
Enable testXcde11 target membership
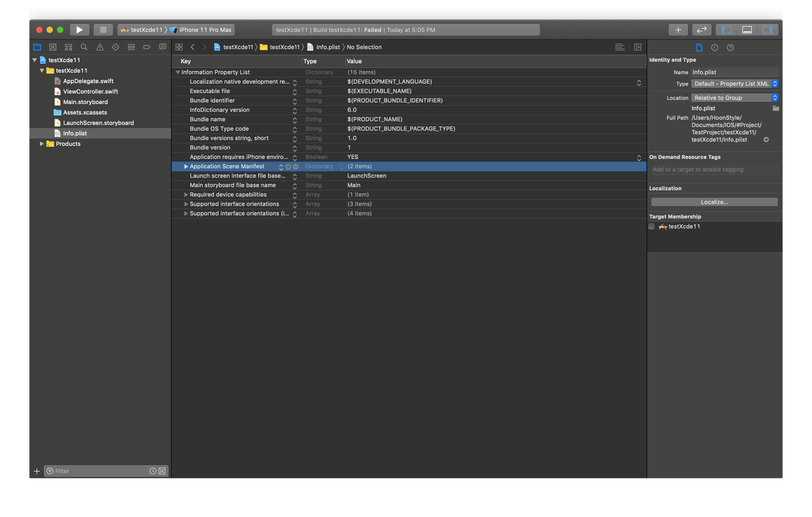651,226
